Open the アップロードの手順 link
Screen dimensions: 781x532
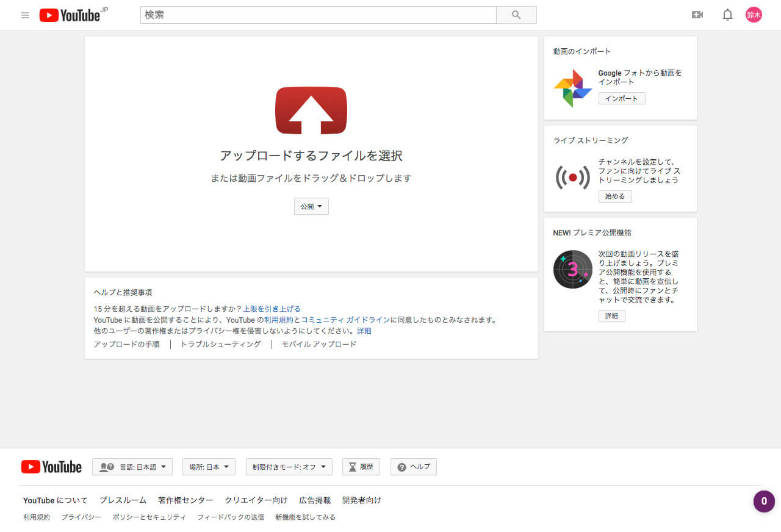point(126,345)
